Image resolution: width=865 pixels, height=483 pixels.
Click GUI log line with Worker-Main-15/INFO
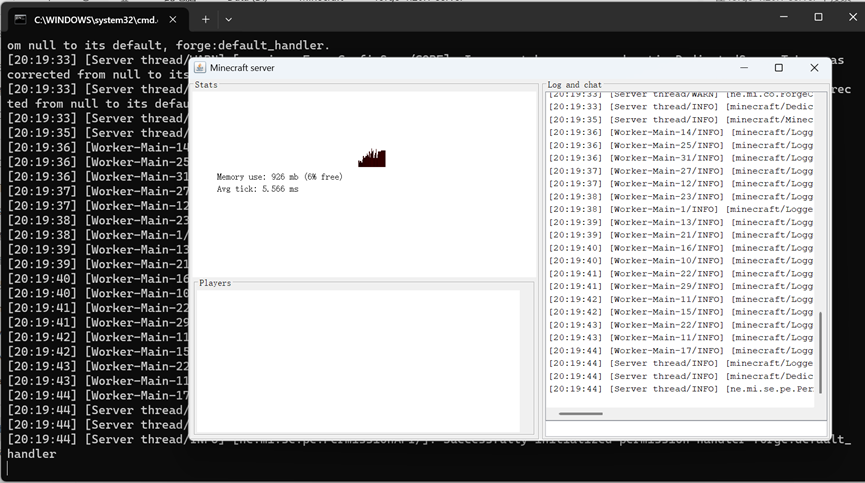tap(681, 312)
